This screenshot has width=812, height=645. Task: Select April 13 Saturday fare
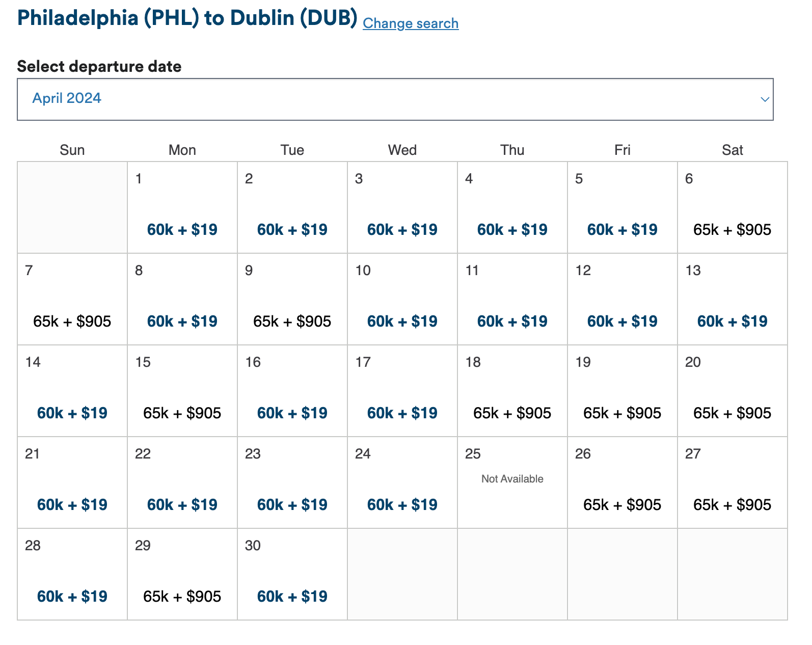pos(732,321)
